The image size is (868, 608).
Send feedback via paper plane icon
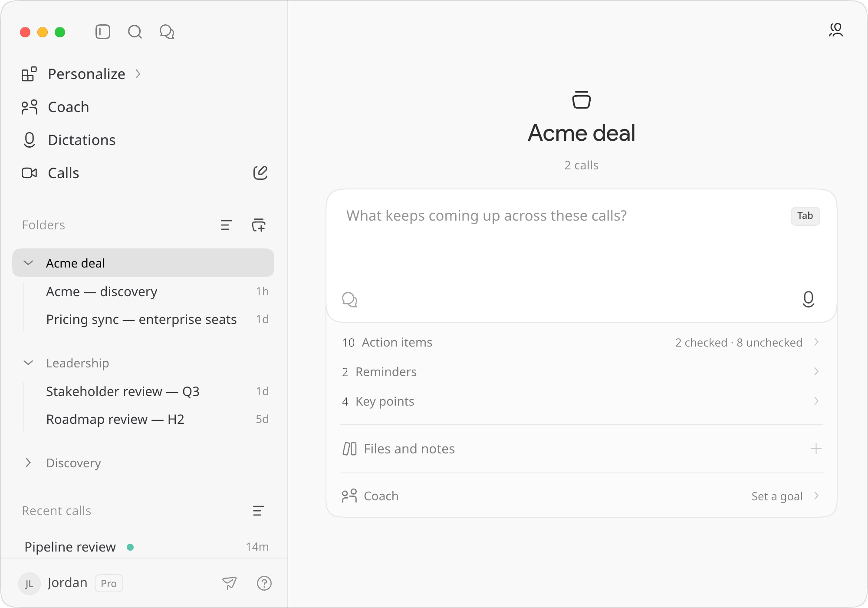tap(230, 583)
